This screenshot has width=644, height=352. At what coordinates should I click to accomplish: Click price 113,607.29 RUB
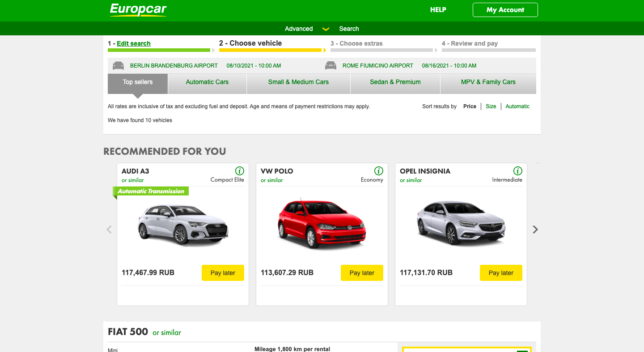click(x=287, y=272)
